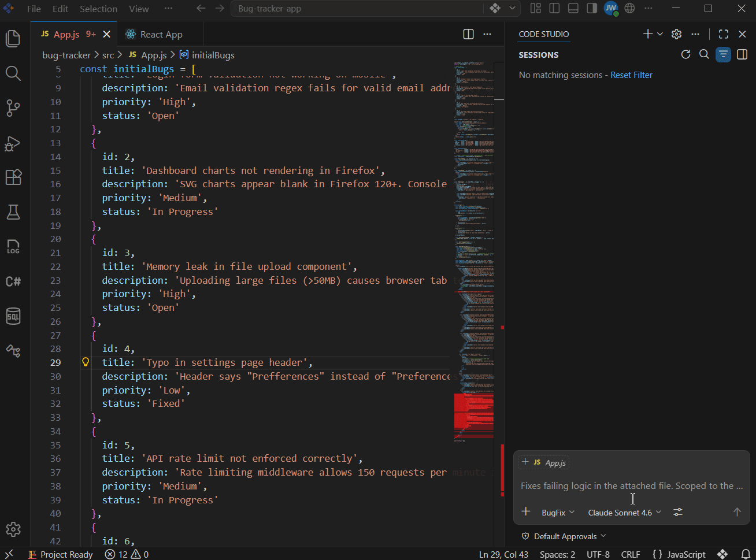Open JavaScript language mode selector
This screenshot has height=560, width=756.
[679, 554]
